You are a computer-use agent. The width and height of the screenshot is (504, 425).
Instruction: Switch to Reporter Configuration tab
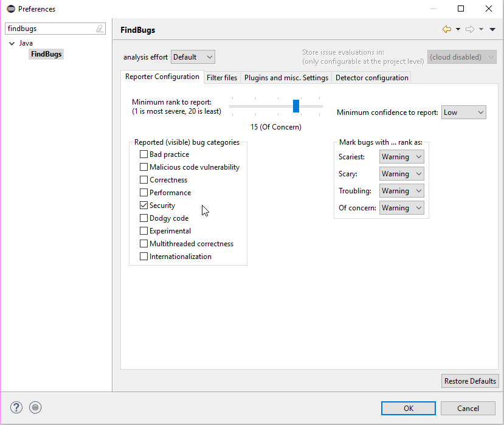tap(162, 77)
